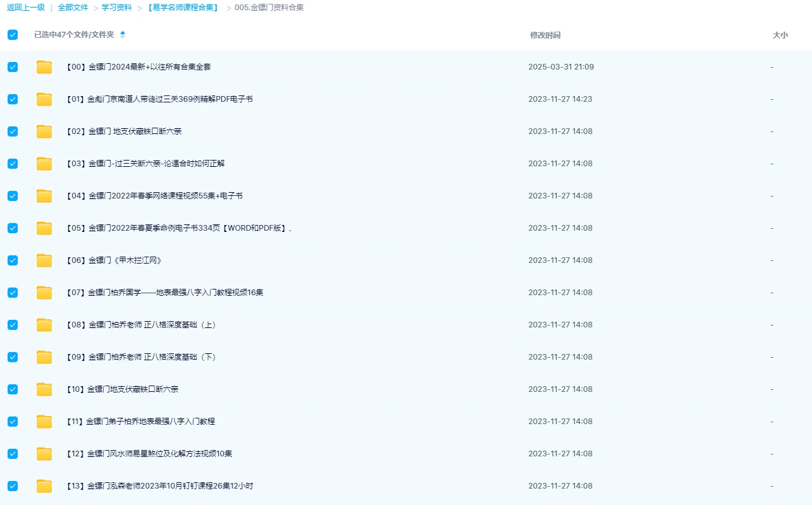Uncheck the 【12】金镖门风水师易星煞位及化解方法视频10集 row
The image size is (812, 505).
click(x=13, y=454)
